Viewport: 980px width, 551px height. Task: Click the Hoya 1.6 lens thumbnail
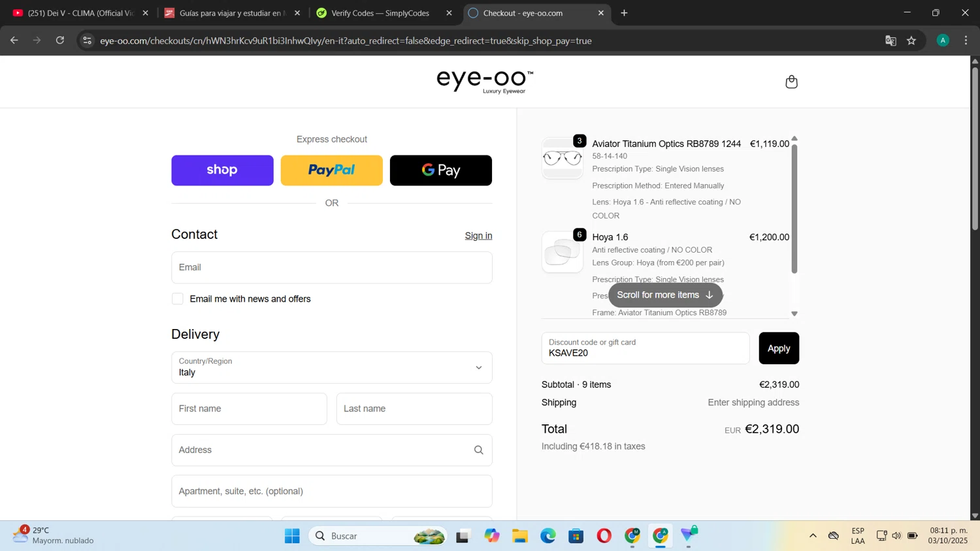(563, 252)
